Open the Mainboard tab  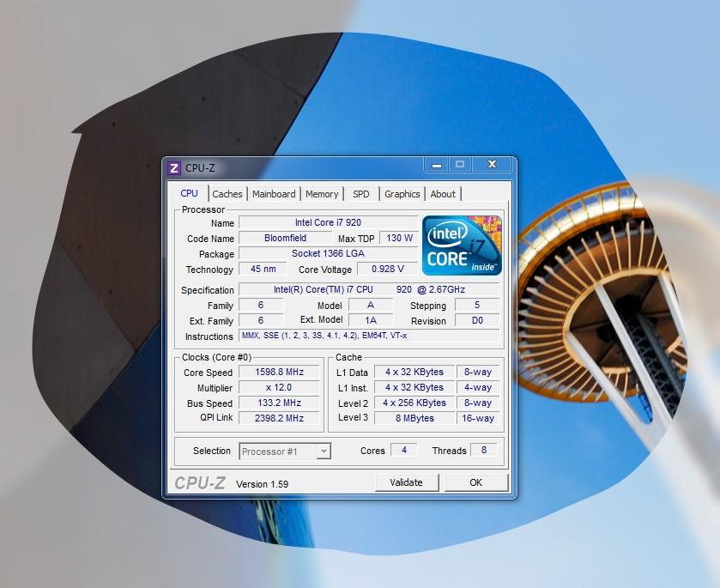click(x=274, y=194)
